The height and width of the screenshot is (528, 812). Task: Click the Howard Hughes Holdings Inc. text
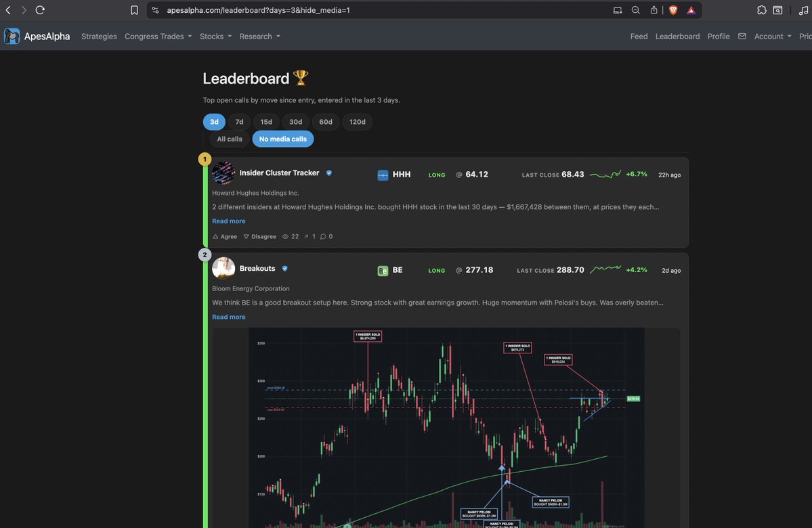pos(255,193)
